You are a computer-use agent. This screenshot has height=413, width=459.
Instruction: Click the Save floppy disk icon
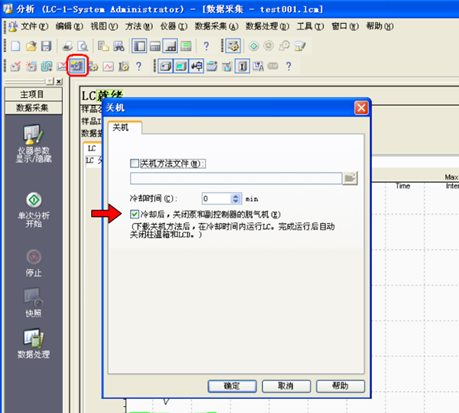tap(46, 46)
